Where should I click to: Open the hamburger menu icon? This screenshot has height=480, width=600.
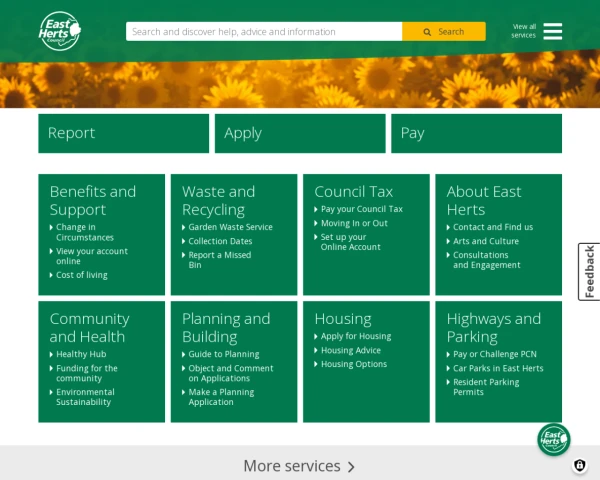553,31
